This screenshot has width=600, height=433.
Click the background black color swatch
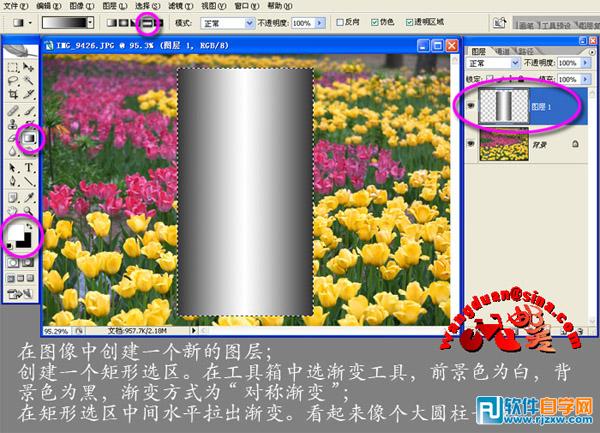coord(26,241)
